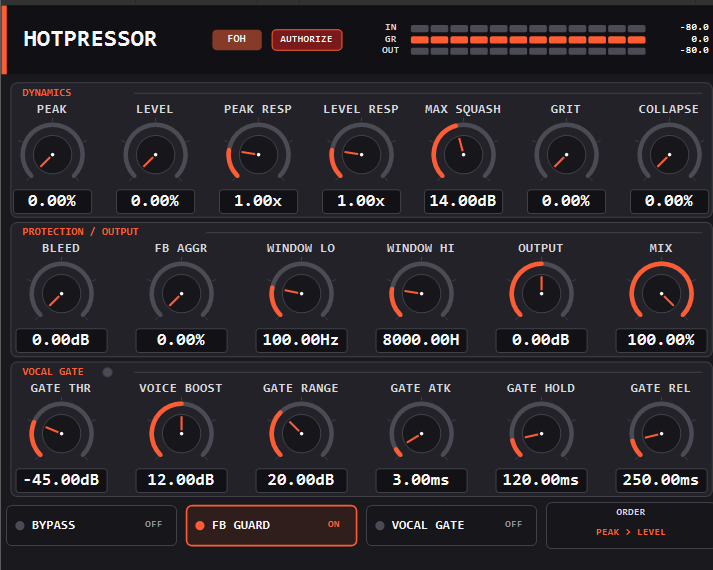The width and height of the screenshot is (713, 570).
Task: Click the GATE REL knob
Action: click(x=661, y=434)
